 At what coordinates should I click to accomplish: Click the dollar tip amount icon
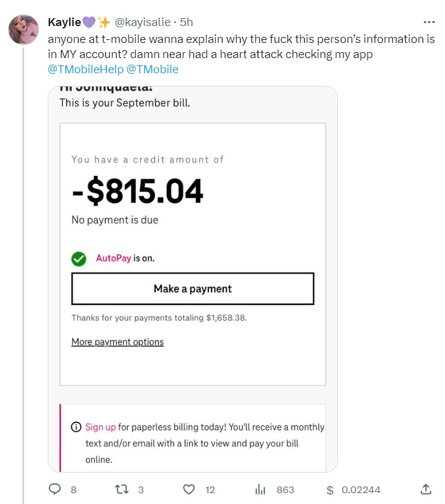pyautogui.click(x=330, y=489)
